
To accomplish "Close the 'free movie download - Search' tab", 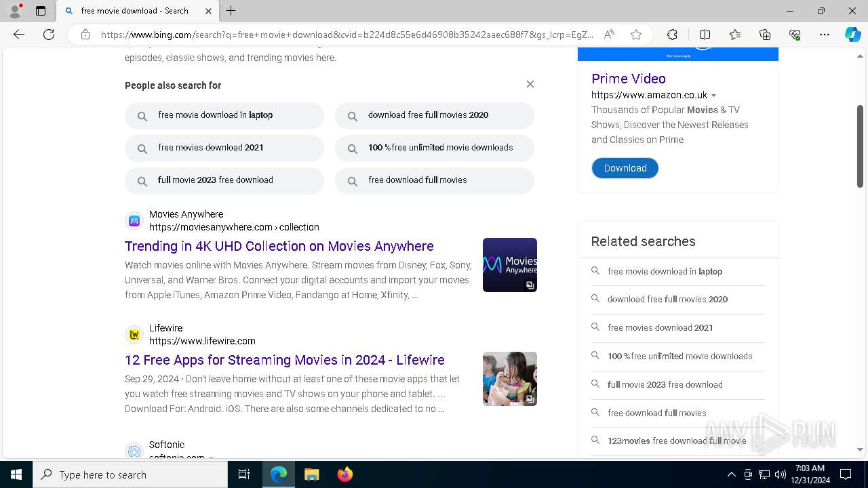I will tap(208, 11).
